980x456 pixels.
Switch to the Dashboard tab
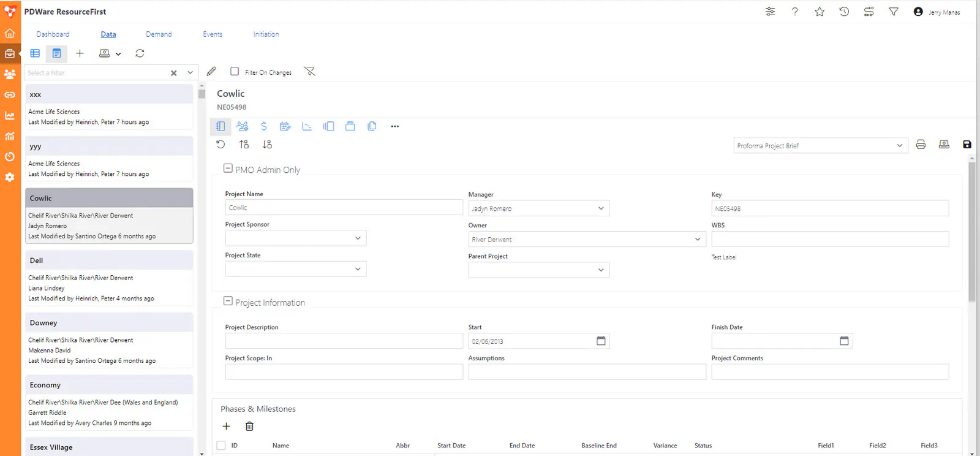[53, 34]
